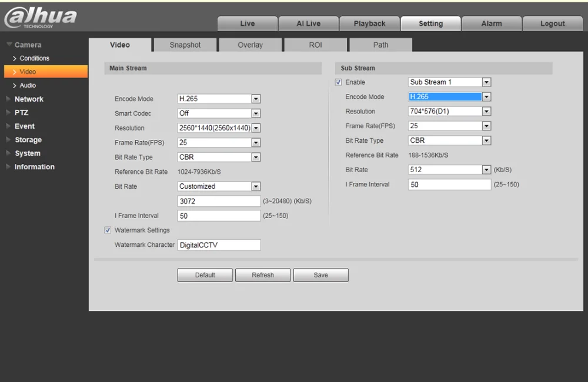Open Sub Stream Encode Mode dropdown

click(449, 97)
